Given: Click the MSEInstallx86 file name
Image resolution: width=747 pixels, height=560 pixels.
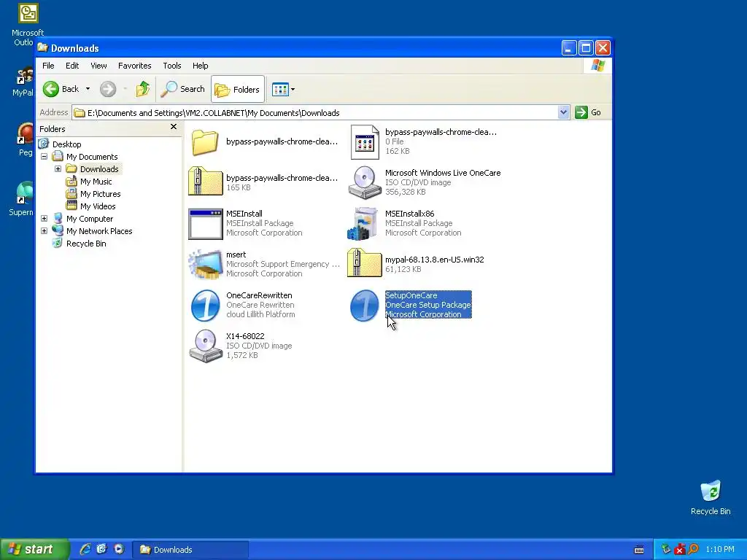Looking at the screenshot, I should tap(409, 214).
